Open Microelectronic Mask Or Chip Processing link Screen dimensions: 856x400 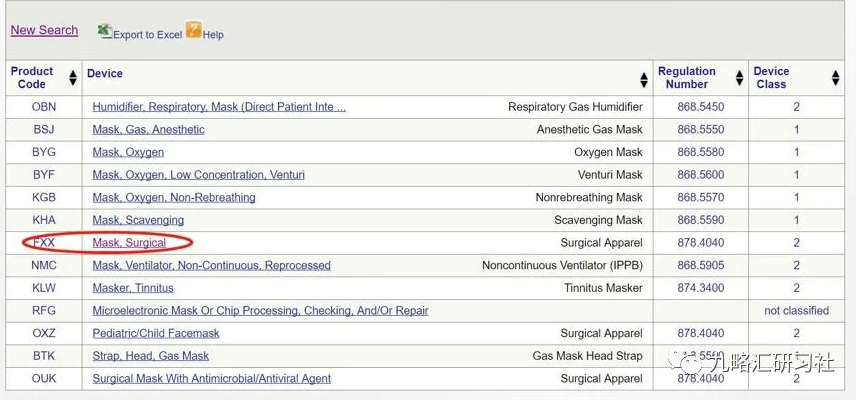tap(260, 311)
